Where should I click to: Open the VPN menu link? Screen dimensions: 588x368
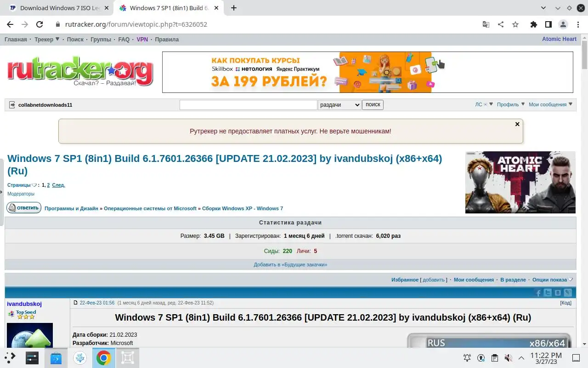142,40
